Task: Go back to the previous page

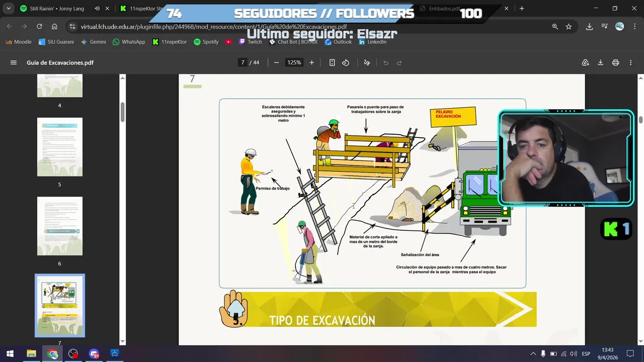Action: click(10, 27)
